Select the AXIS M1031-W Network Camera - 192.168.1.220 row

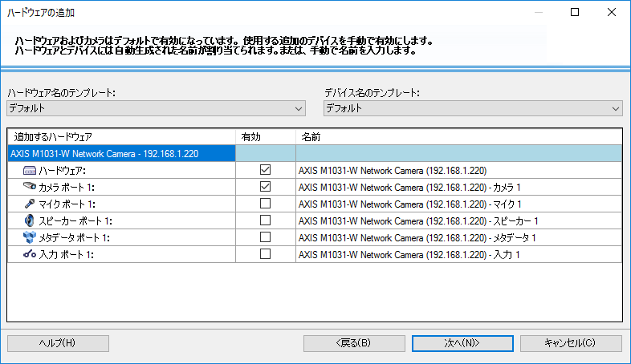[121, 153]
